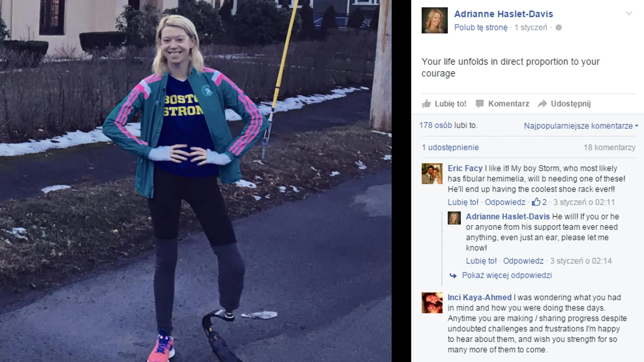Open the Adrianne Haslet-Davis page title link
This screenshot has height=362, width=644.
click(x=503, y=14)
